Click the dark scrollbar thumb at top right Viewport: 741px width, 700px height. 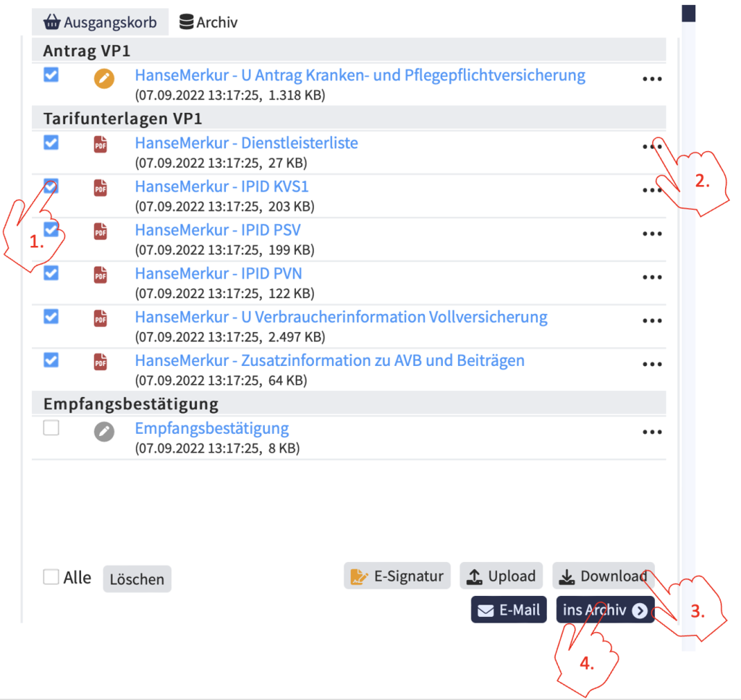coord(689,13)
